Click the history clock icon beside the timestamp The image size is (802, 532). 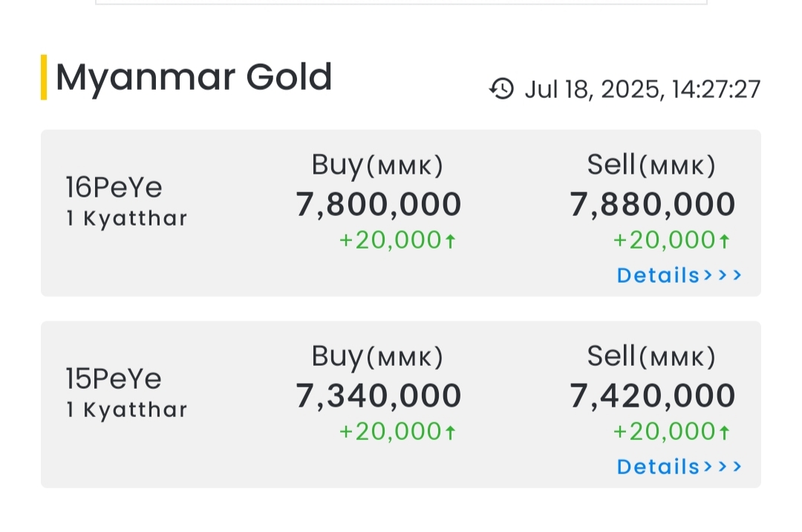(502, 89)
